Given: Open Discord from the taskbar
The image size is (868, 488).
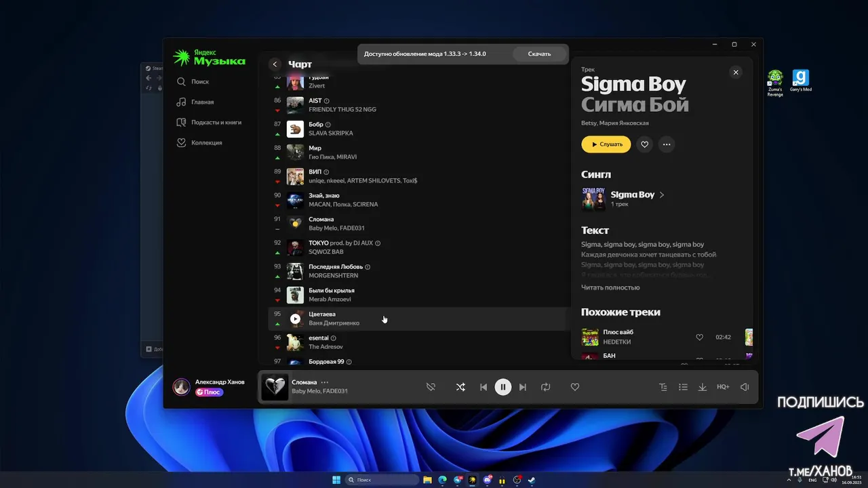Looking at the screenshot, I should (x=487, y=480).
